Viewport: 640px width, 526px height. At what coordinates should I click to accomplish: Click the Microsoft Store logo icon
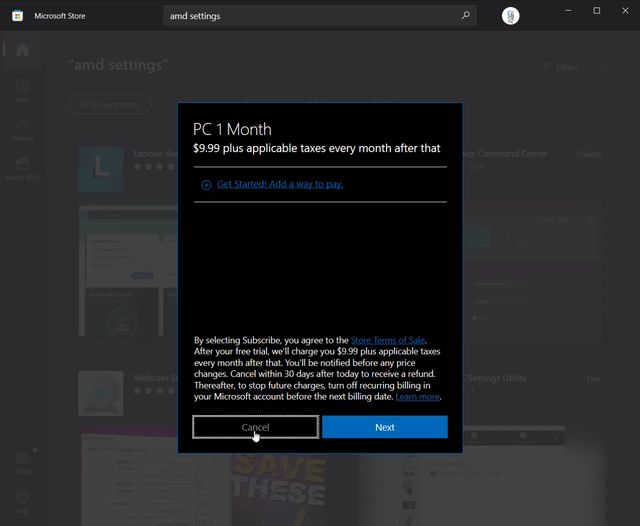pos(17,16)
